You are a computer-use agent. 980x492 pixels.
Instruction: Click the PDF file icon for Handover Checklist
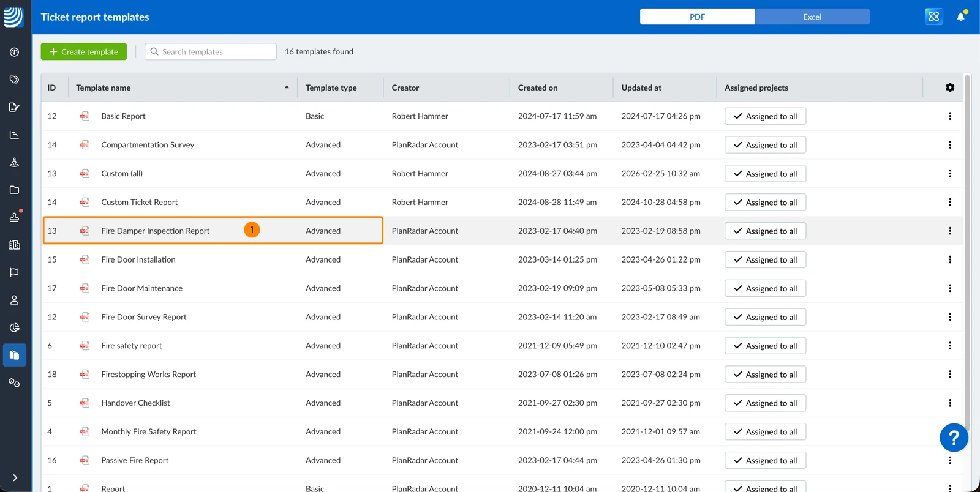[85, 403]
